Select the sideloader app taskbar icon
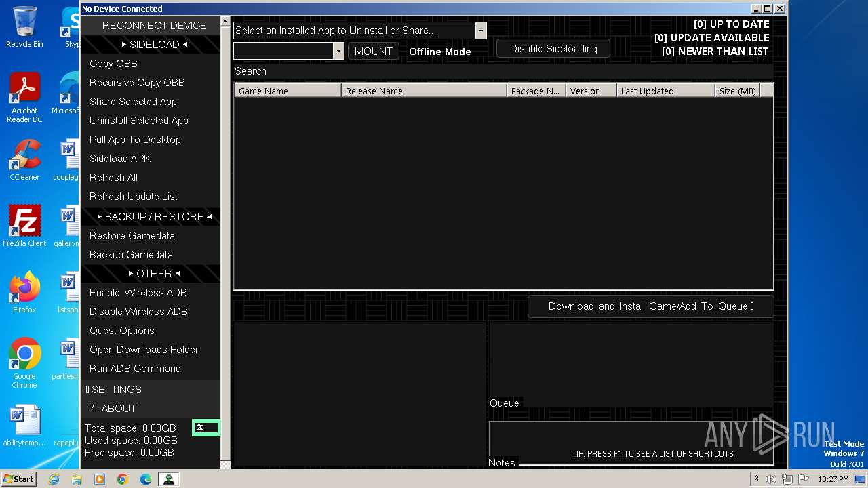 click(x=168, y=479)
